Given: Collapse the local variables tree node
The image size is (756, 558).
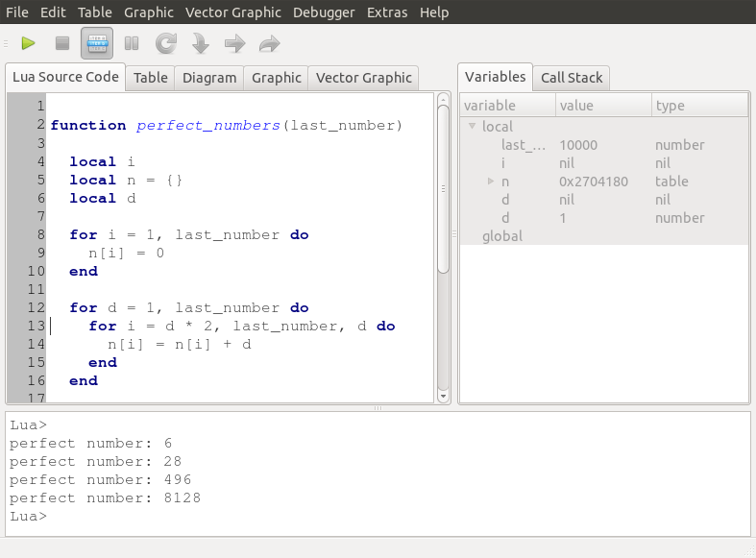Looking at the screenshot, I should click(x=472, y=126).
